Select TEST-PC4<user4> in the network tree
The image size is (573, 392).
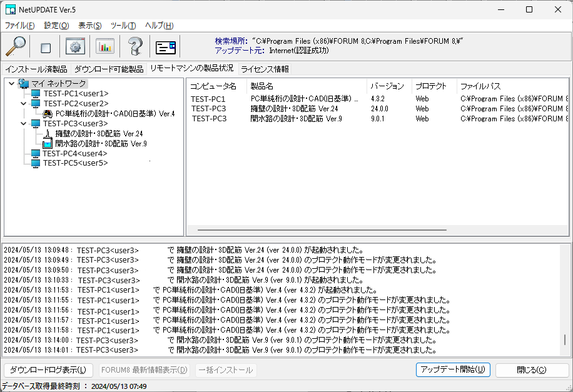tap(75, 154)
